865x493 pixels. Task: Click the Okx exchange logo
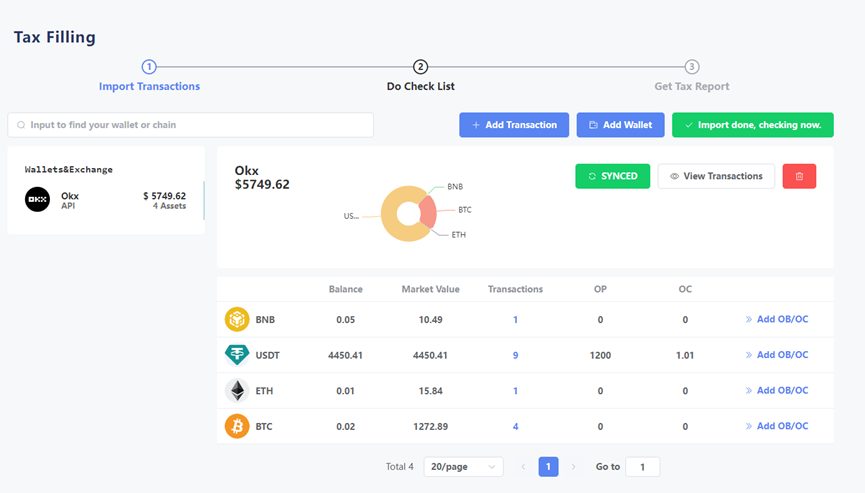(38, 200)
